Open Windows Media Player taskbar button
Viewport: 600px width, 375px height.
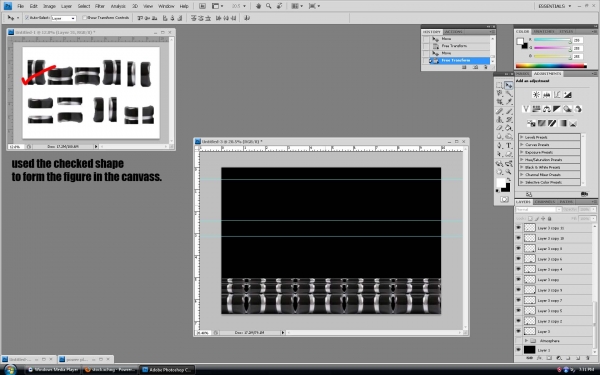[x=53, y=370]
